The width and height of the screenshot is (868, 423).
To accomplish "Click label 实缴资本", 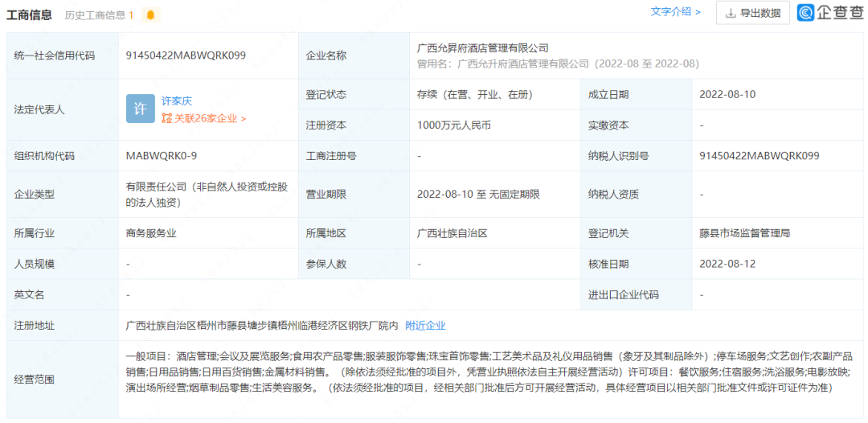I will coord(608,125).
